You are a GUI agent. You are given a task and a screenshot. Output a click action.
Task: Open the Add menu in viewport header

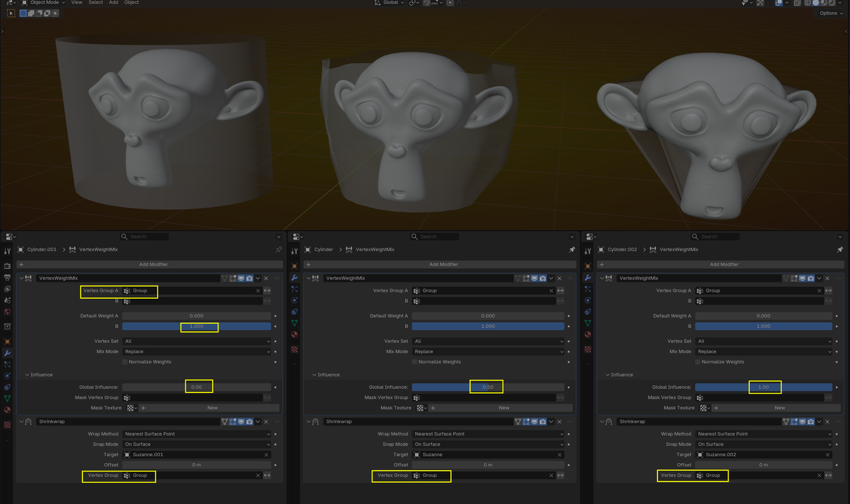(114, 3)
